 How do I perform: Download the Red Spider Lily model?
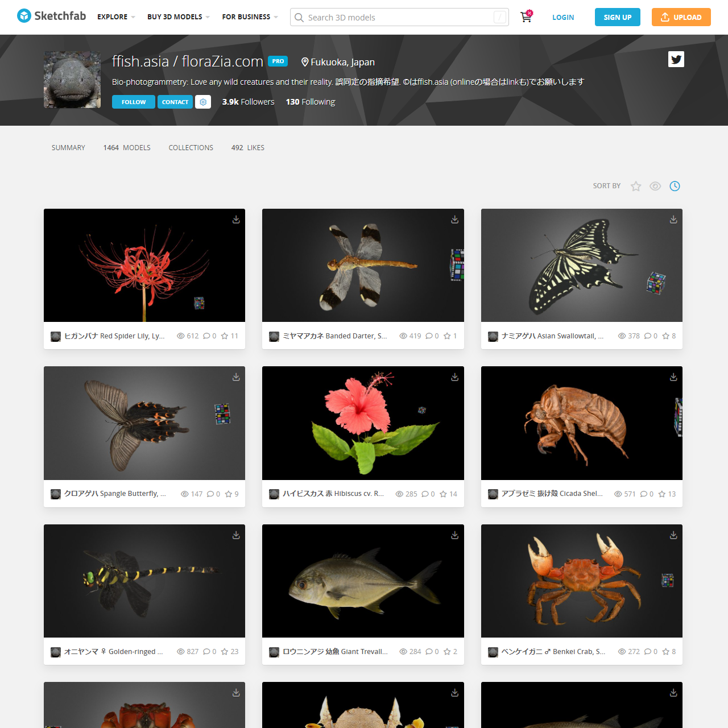click(236, 220)
